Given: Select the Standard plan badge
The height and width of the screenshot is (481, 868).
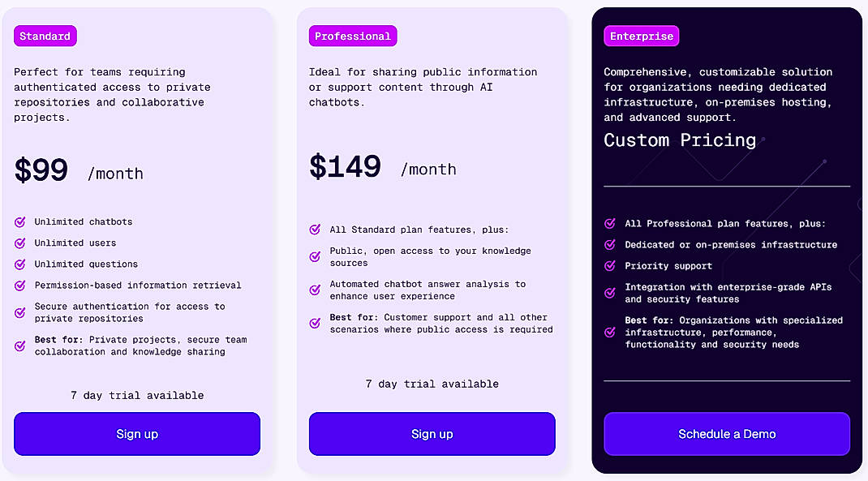Looking at the screenshot, I should coord(45,36).
